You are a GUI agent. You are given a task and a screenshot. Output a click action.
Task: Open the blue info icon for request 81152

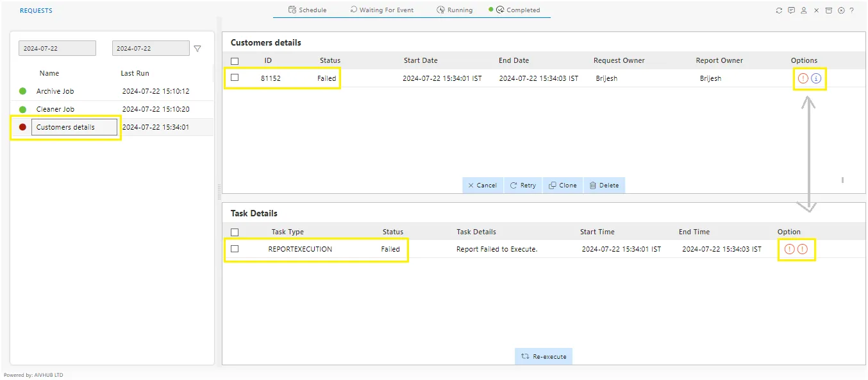point(815,78)
